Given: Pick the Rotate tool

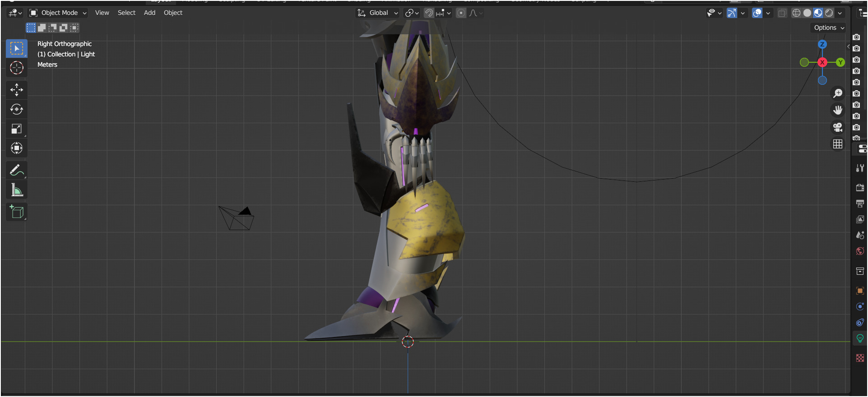Looking at the screenshot, I should tap(17, 109).
